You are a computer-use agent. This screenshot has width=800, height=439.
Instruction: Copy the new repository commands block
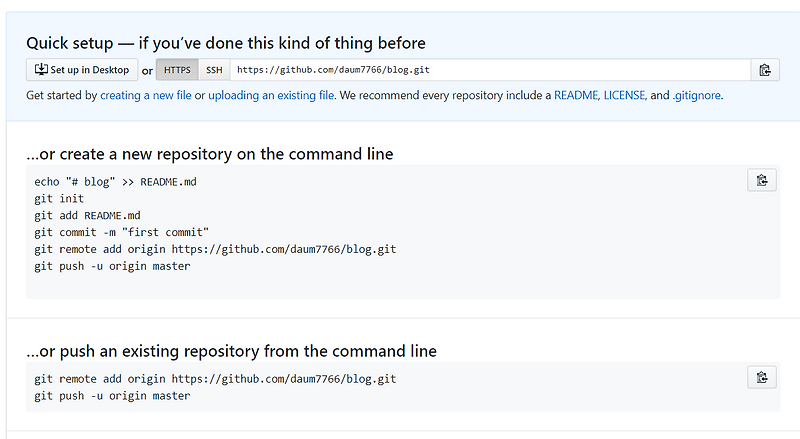click(x=762, y=180)
